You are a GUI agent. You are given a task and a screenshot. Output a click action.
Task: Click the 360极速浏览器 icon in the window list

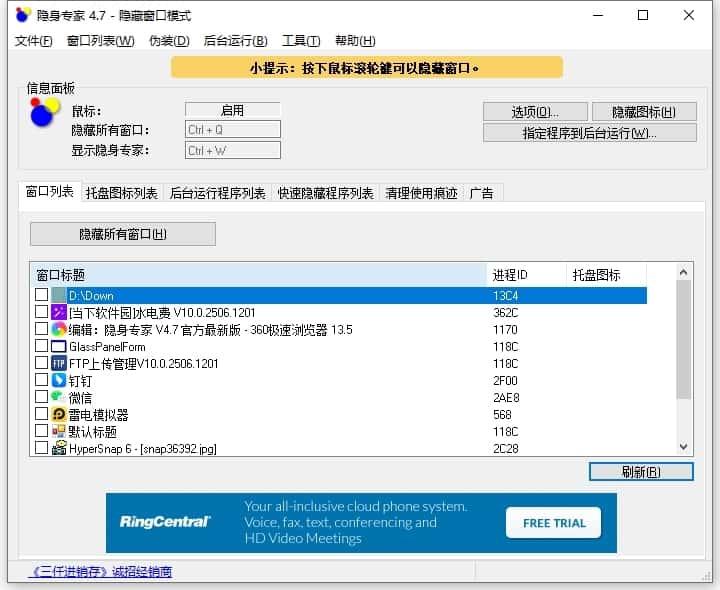click(59, 329)
